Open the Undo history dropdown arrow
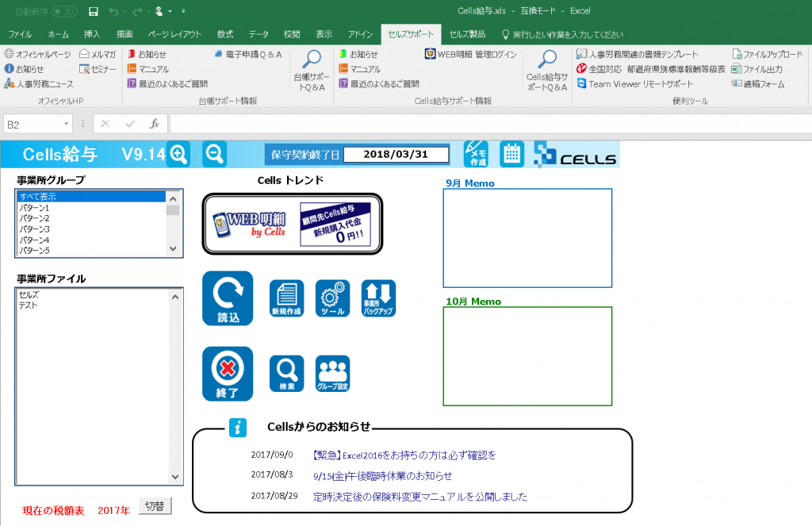812x526 pixels. click(x=124, y=11)
